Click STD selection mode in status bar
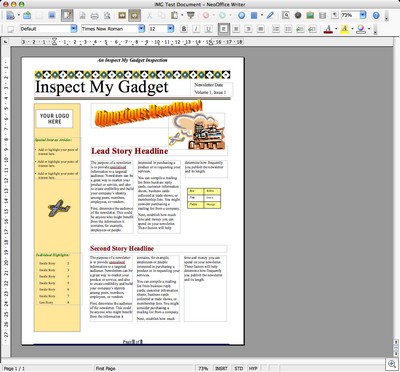The image size is (400, 372). 239,368
